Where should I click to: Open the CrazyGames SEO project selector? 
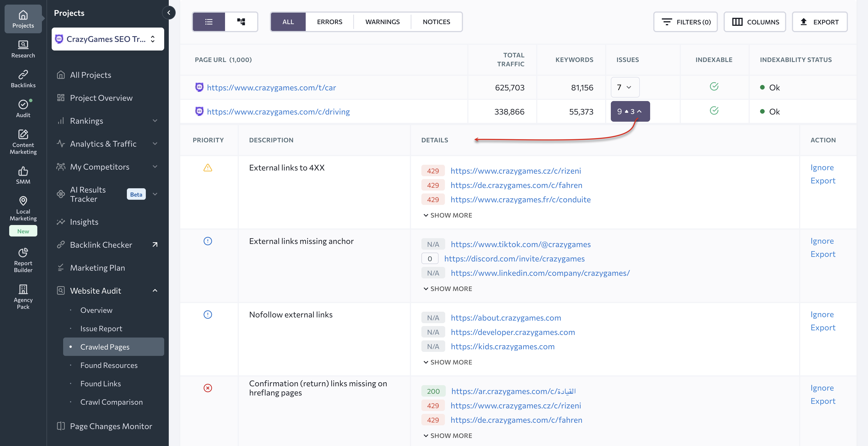click(108, 39)
